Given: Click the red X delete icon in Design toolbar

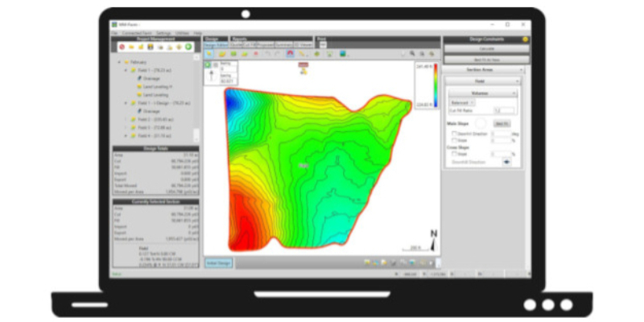Looking at the screenshot, I should point(256,54).
